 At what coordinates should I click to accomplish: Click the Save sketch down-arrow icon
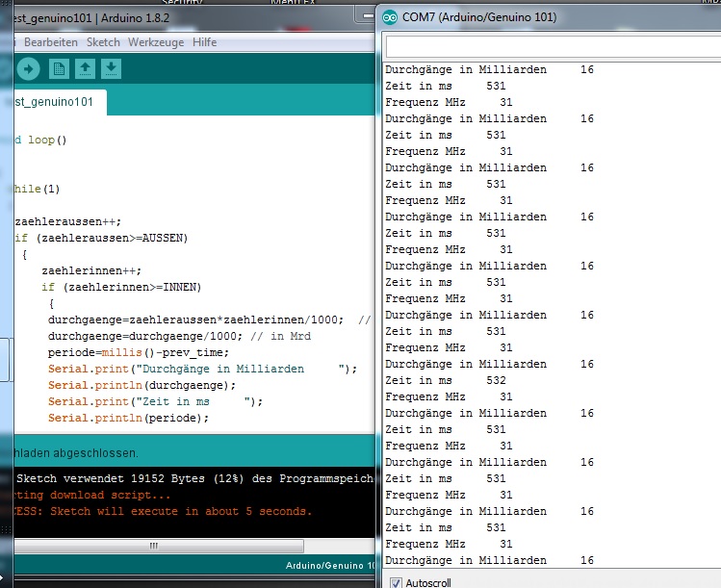click(111, 69)
